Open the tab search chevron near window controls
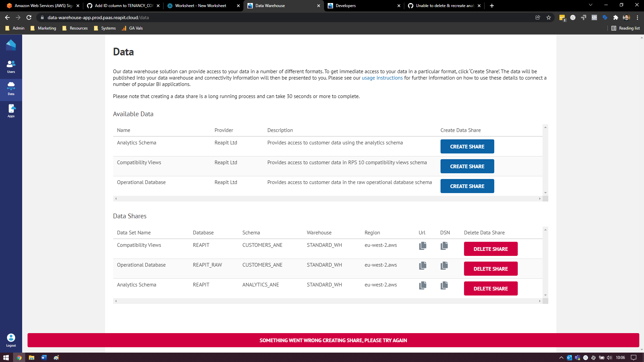 pyautogui.click(x=590, y=5)
